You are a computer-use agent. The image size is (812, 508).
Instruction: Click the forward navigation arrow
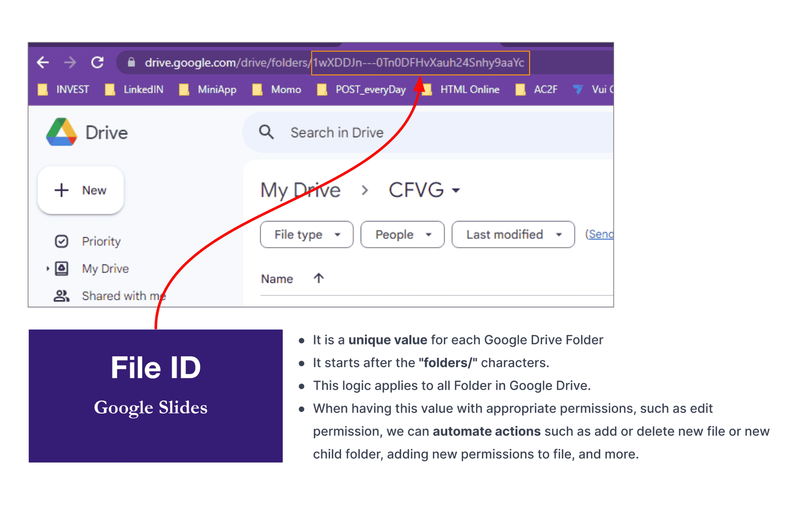[70, 62]
